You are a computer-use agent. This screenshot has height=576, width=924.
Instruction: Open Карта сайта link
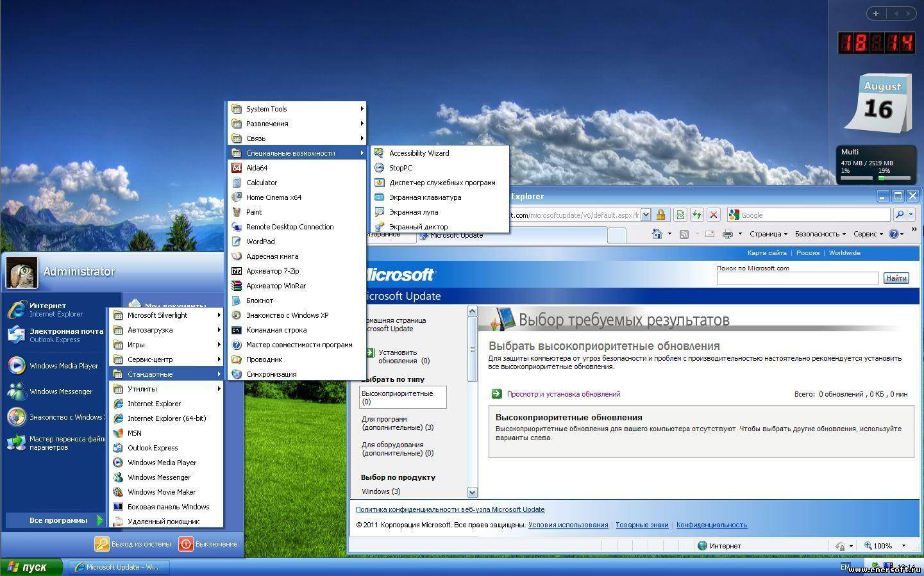point(767,253)
